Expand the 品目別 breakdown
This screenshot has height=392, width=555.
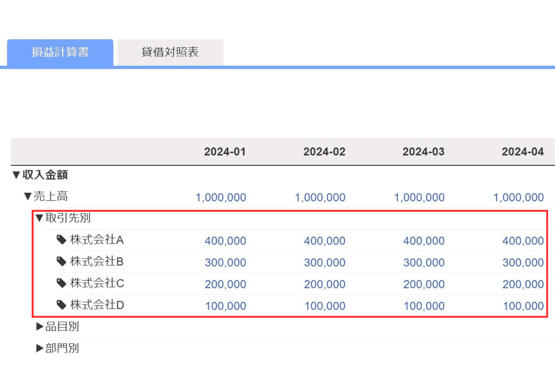click(40, 327)
